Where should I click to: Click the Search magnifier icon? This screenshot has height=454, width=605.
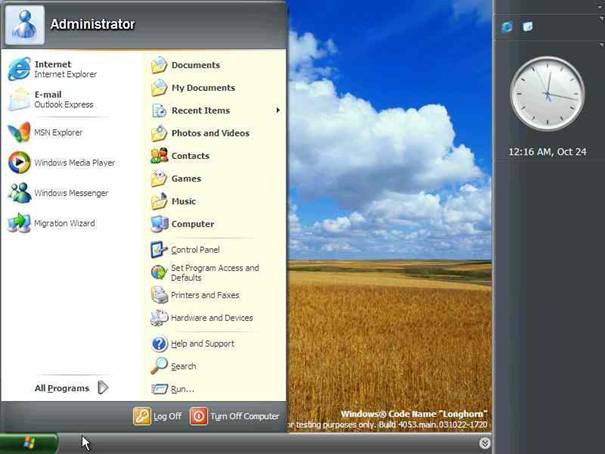(159, 366)
